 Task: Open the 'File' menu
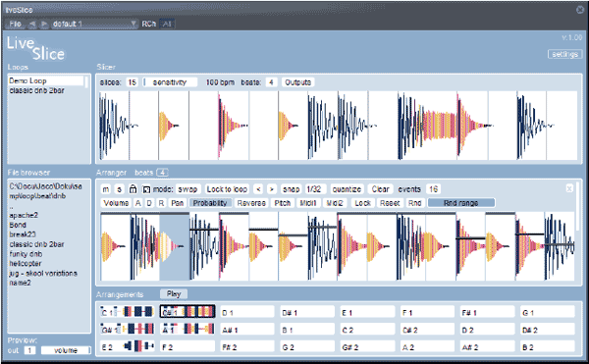[x=16, y=24]
